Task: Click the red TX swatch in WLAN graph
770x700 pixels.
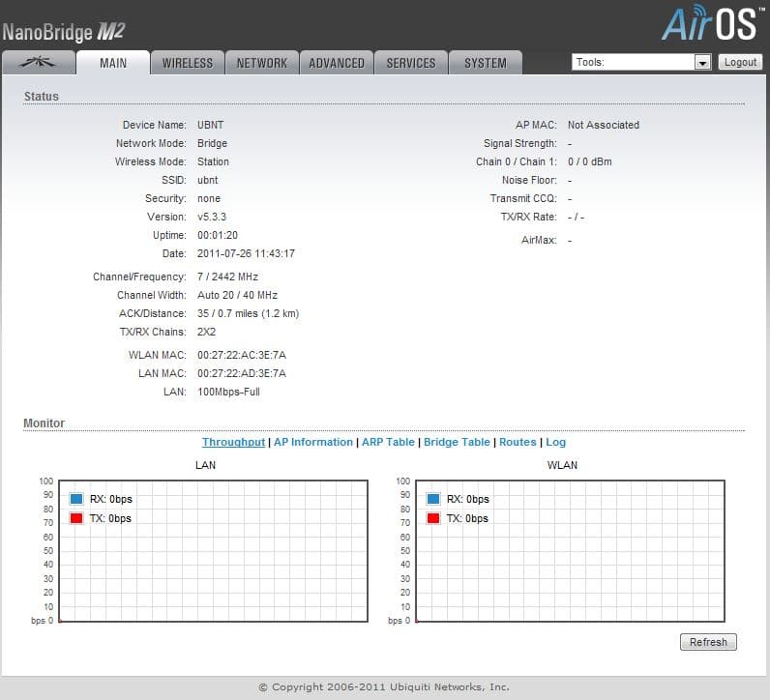Action: click(x=433, y=518)
